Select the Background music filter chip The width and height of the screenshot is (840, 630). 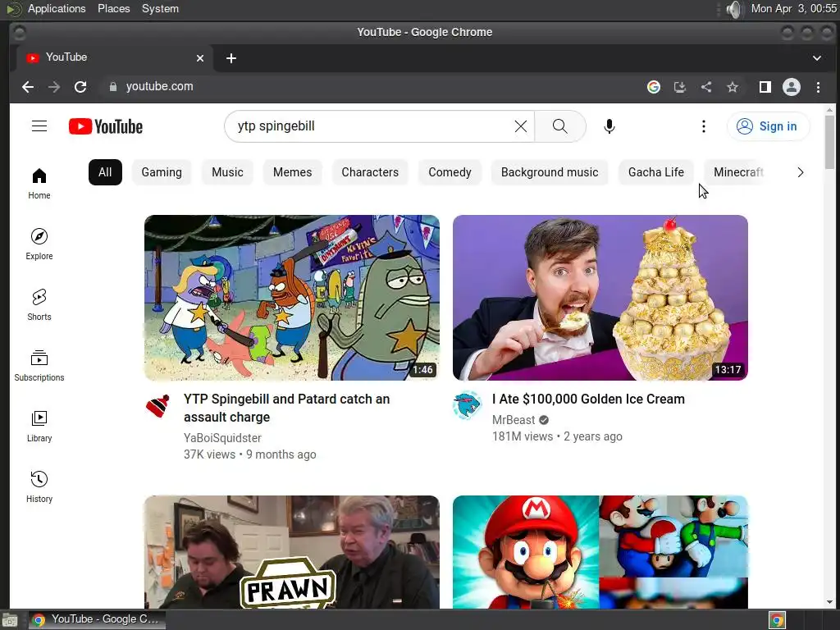[549, 172]
